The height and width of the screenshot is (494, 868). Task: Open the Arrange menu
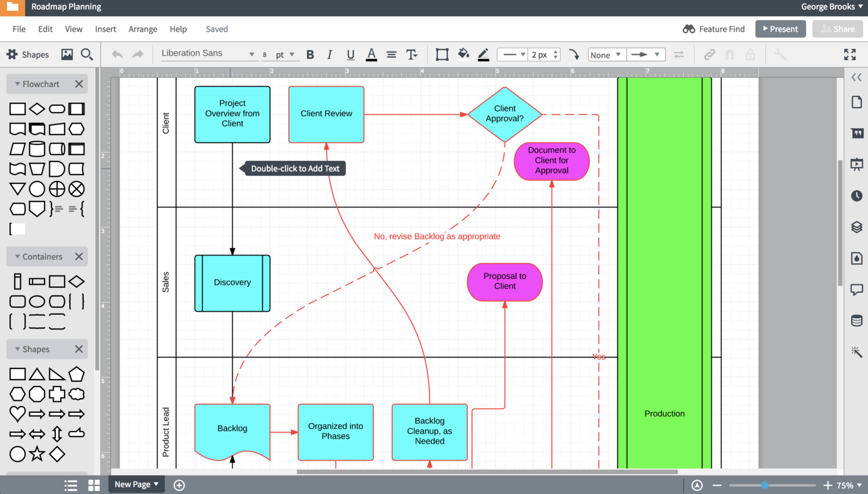pos(143,29)
